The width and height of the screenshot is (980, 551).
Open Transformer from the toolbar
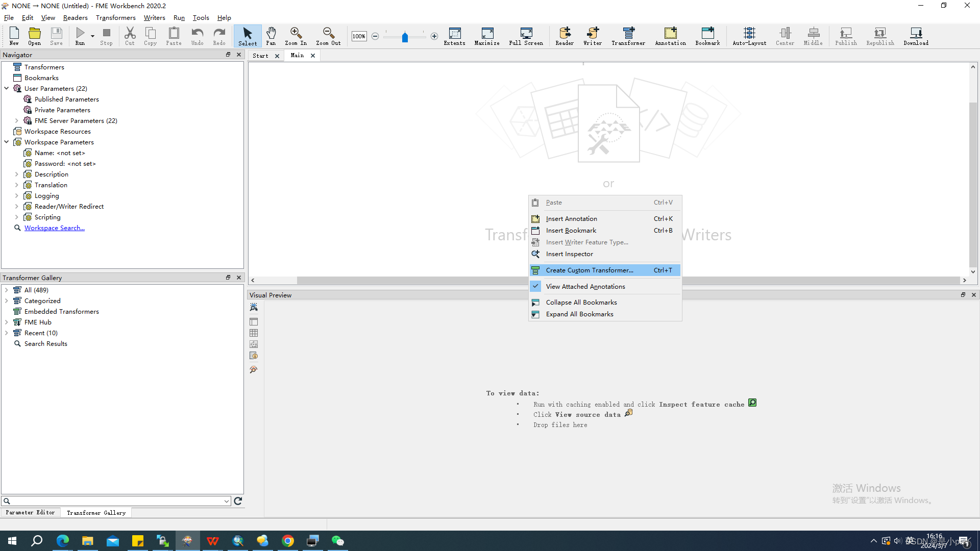tap(628, 36)
